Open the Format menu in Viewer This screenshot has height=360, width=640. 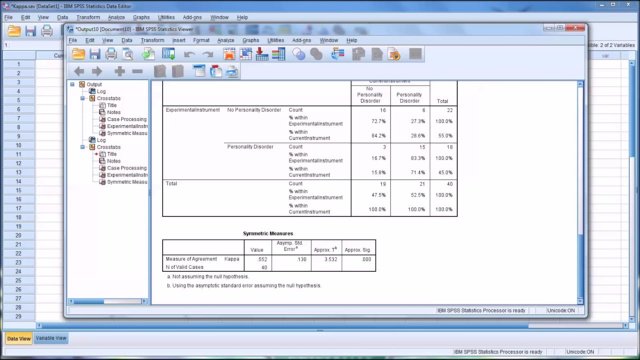[201, 40]
